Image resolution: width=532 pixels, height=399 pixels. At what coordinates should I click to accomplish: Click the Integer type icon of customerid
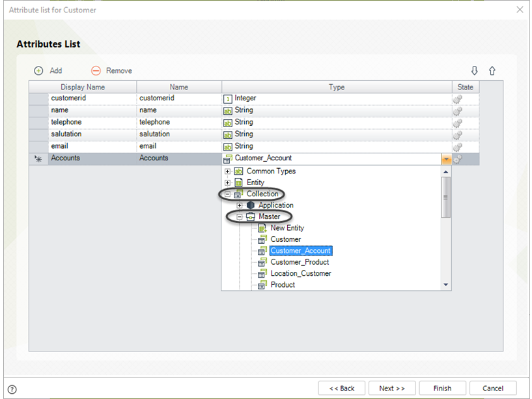point(228,99)
